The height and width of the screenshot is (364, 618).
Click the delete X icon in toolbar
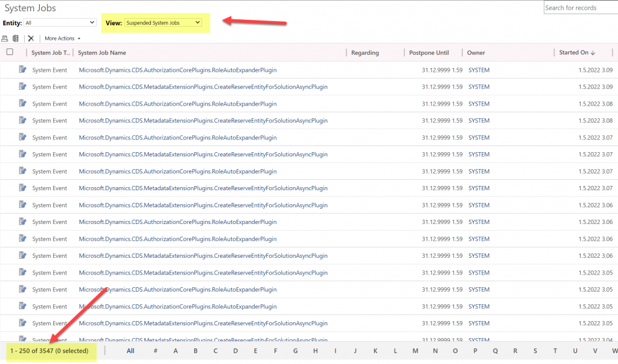[31, 38]
